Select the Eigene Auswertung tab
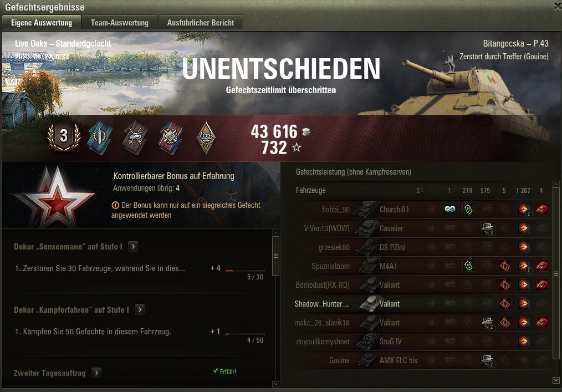This screenshot has height=392, width=562. [x=42, y=23]
